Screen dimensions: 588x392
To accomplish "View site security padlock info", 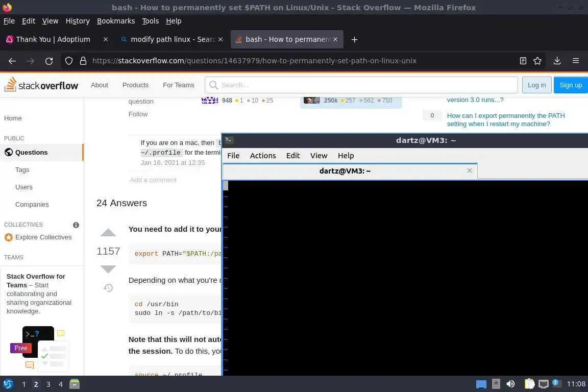I will pyautogui.click(x=83, y=61).
